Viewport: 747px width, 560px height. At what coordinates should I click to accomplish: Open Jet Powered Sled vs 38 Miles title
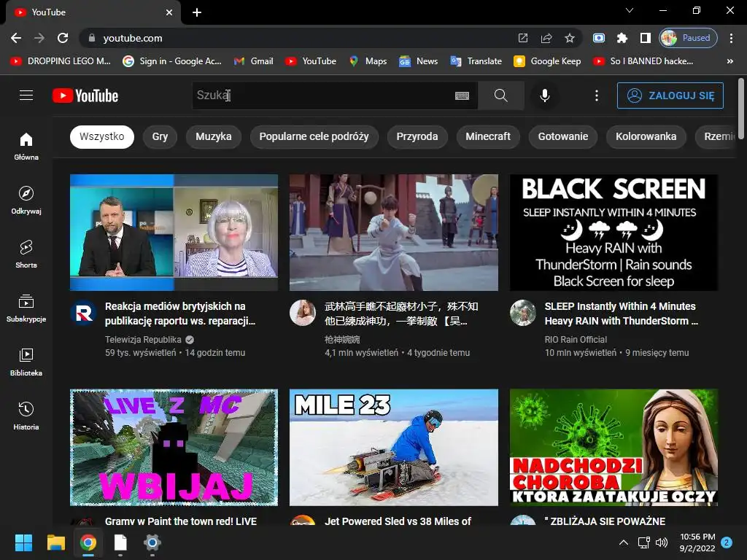tap(398, 521)
